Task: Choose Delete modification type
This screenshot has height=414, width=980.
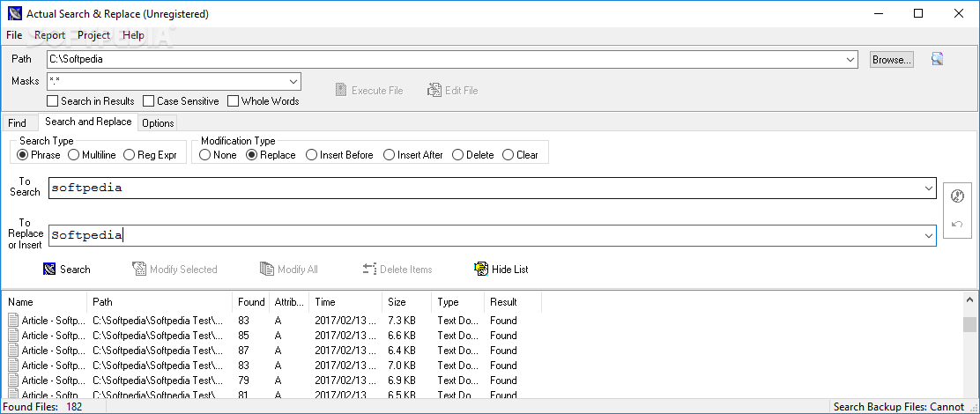Action: [472, 155]
